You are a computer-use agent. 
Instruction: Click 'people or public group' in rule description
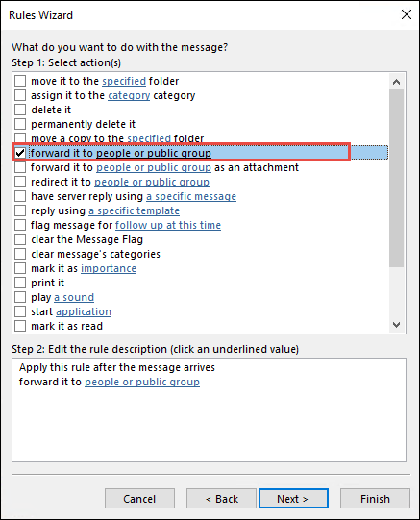coord(142,382)
